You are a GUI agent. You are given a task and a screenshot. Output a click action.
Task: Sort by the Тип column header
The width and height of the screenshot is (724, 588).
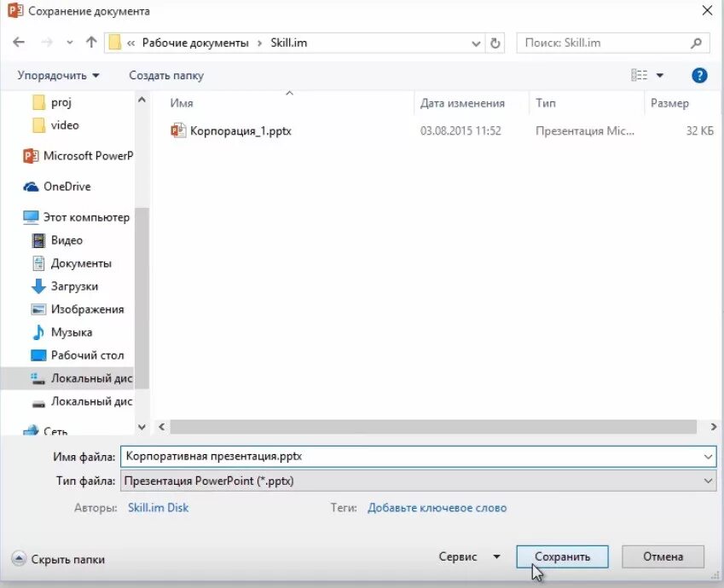coord(546,103)
